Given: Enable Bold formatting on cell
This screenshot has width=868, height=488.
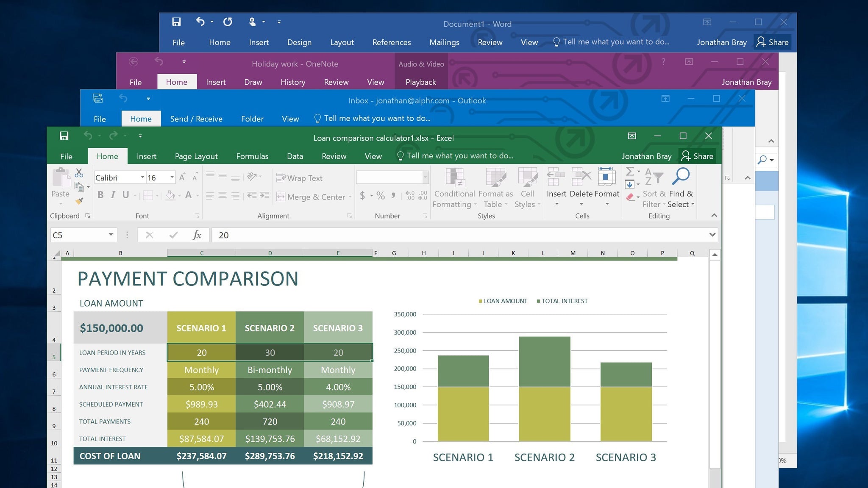Looking at the screenshot, I should coord(100,195).
